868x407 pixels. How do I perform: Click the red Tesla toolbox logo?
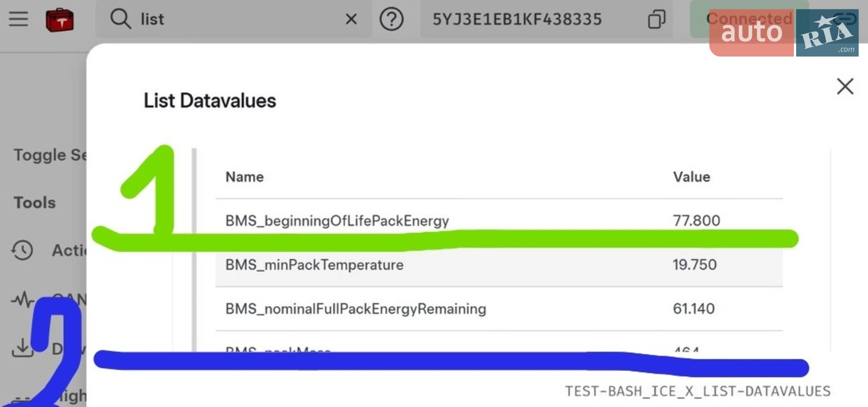tap(60, 20)
